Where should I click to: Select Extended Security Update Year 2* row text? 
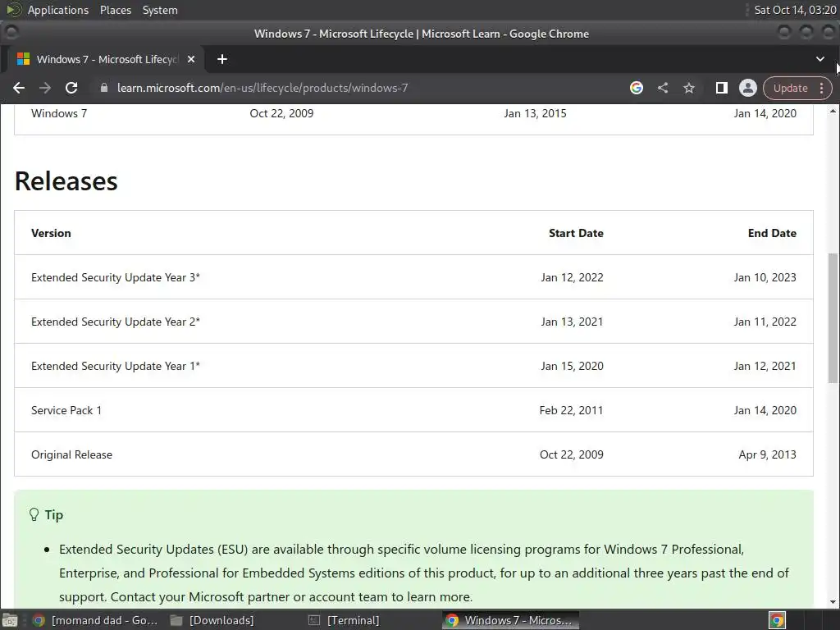pos(115,322)
